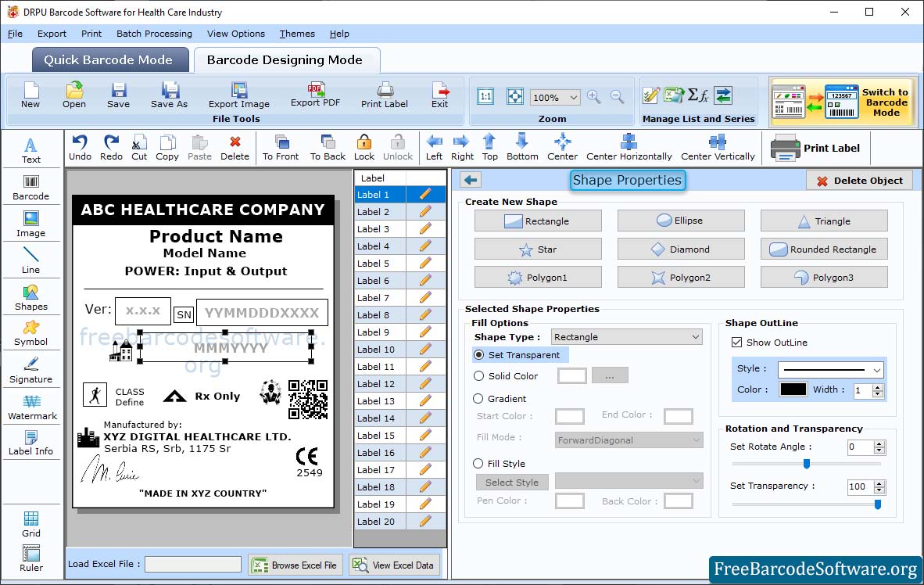Image resolution: width=924 pixels, height=585 pixels.
Task: Open the Shapes tool
Action: click(30, 298)
